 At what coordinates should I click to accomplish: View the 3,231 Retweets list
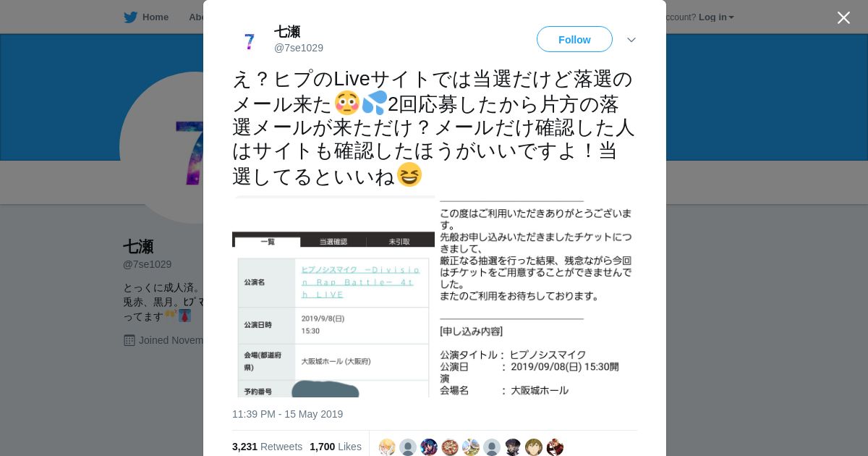[267, 447]
